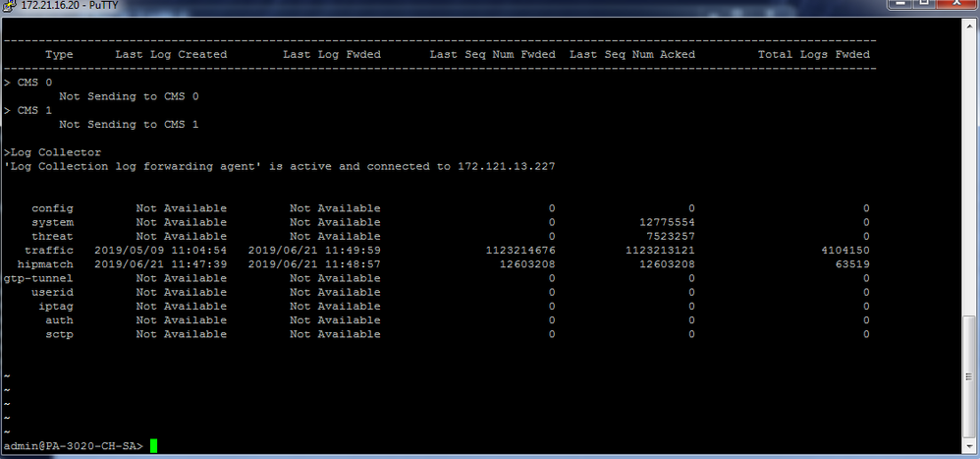Maximize the PuTTY window

tap(926, 4)
